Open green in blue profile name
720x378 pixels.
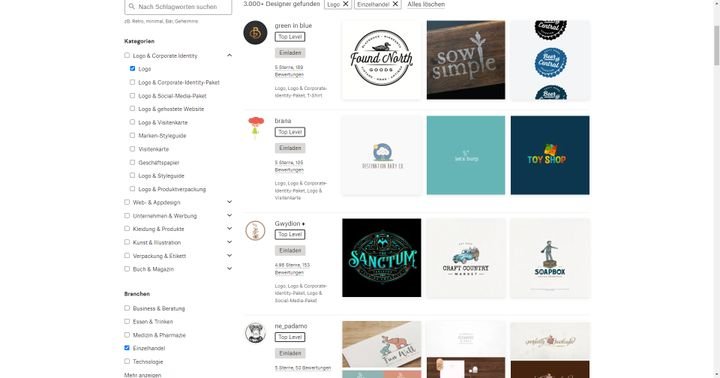(x=293, y=26)
